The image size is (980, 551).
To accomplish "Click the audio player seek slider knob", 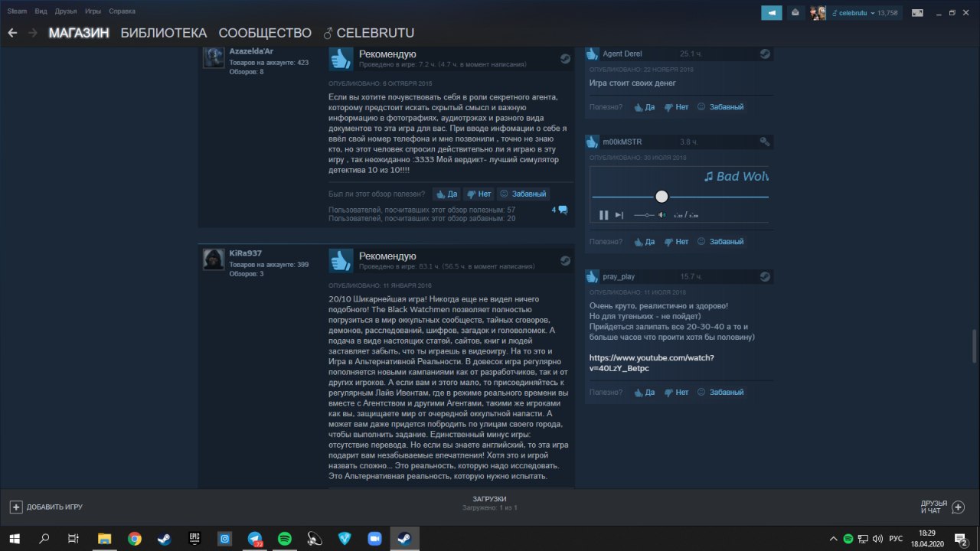I will coord(661,197).
